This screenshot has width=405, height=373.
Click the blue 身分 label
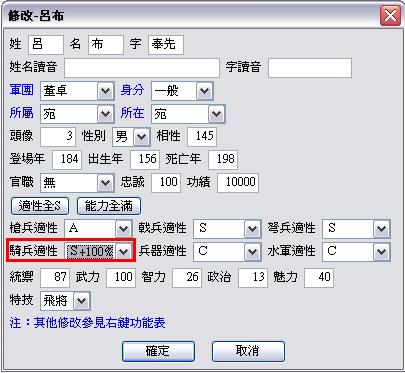point(132,90)
